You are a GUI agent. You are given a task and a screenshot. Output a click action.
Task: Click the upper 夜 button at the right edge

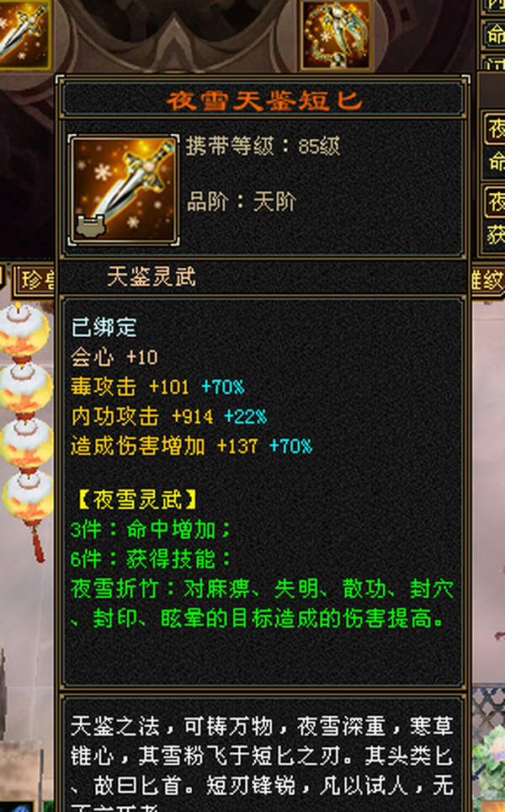496,128
